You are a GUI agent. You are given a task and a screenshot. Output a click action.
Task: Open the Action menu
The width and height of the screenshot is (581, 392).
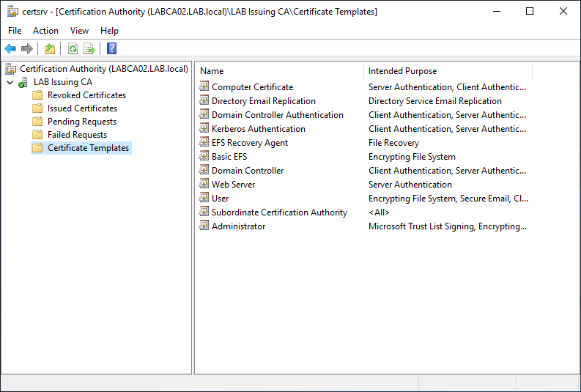click(x=45, y=31)
